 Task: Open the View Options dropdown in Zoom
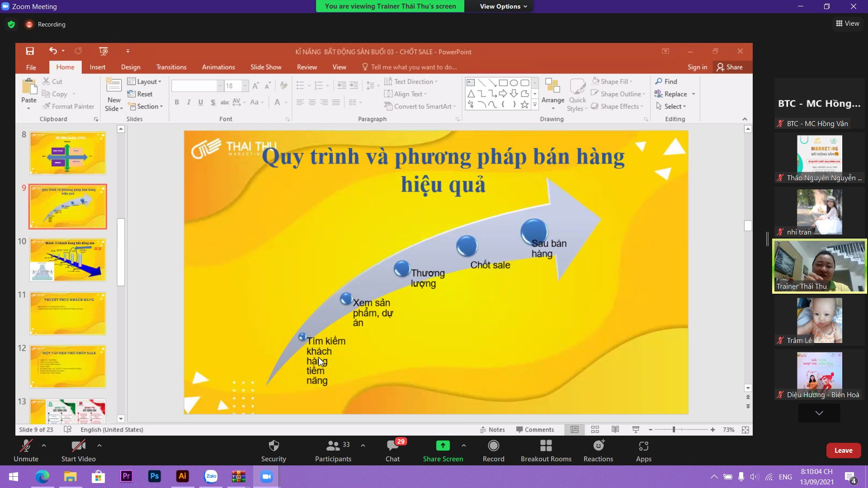[x=499, y=6]
